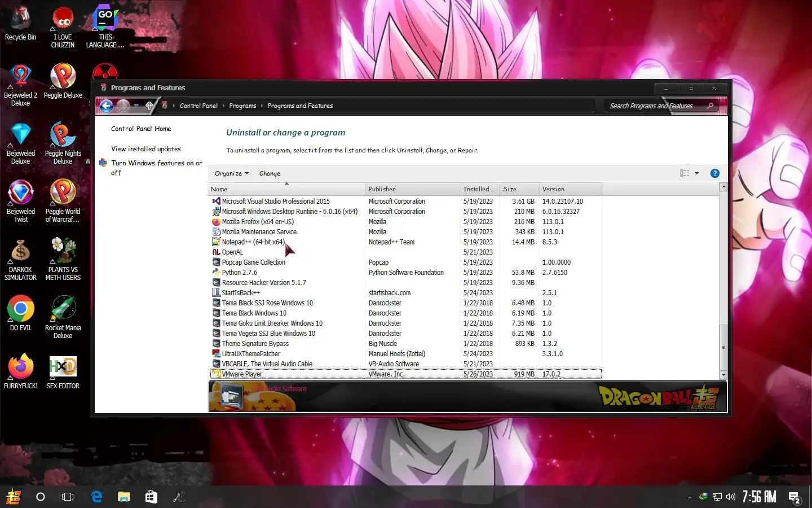The height and width of the screenshot is (508, 812).
Task: Sort list by Version column header
Action: tap(571, 189)
